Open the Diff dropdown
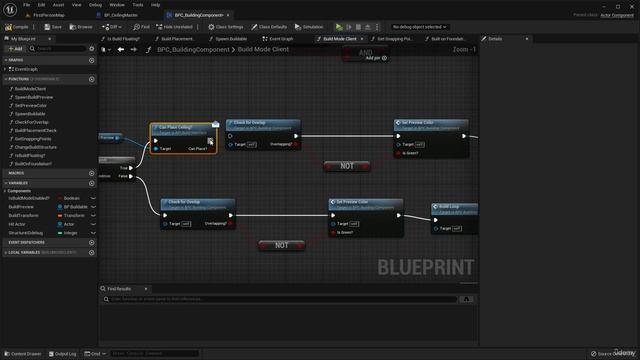The image size is (640, 360). pyautogui.click(x=112, y=27)
